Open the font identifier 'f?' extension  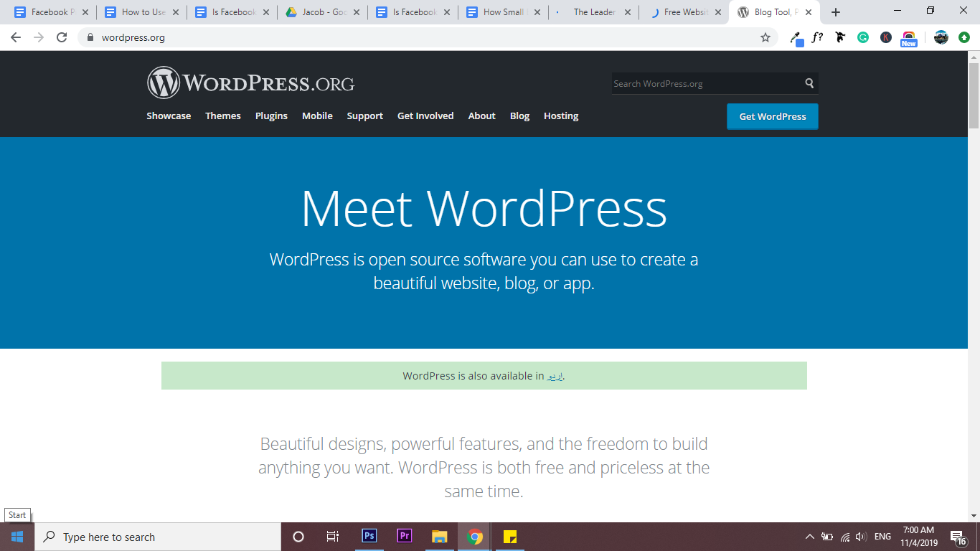(x=817, y=37)
